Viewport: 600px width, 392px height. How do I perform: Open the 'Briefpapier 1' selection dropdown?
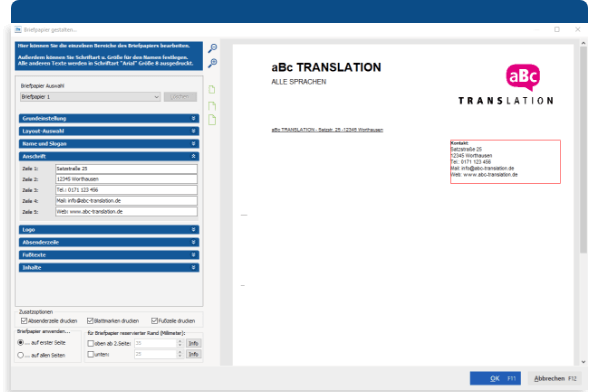click(x=90, y=97)
